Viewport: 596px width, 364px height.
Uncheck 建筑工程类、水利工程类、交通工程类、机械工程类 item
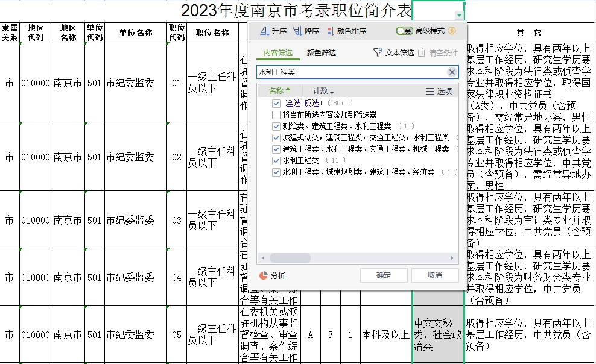(276, 149)
